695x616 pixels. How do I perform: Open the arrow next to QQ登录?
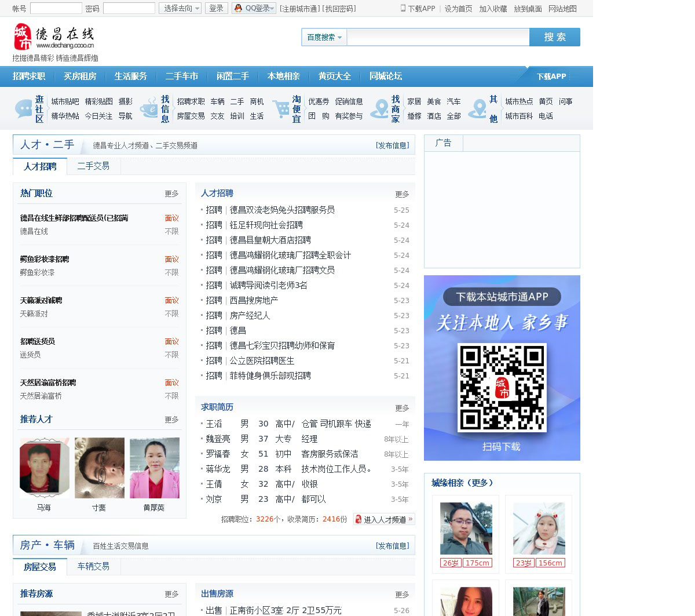(x=272, y=8)
